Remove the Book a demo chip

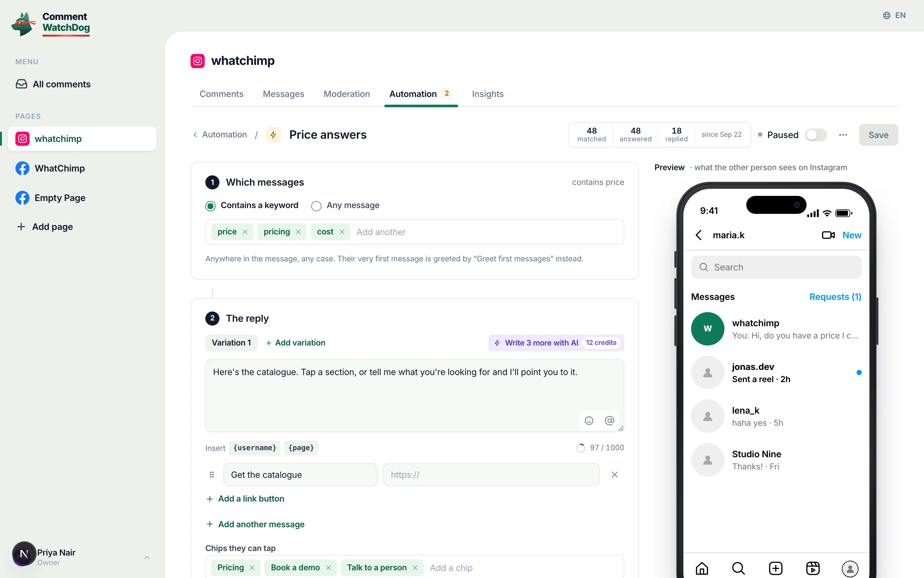pos(328,568)
